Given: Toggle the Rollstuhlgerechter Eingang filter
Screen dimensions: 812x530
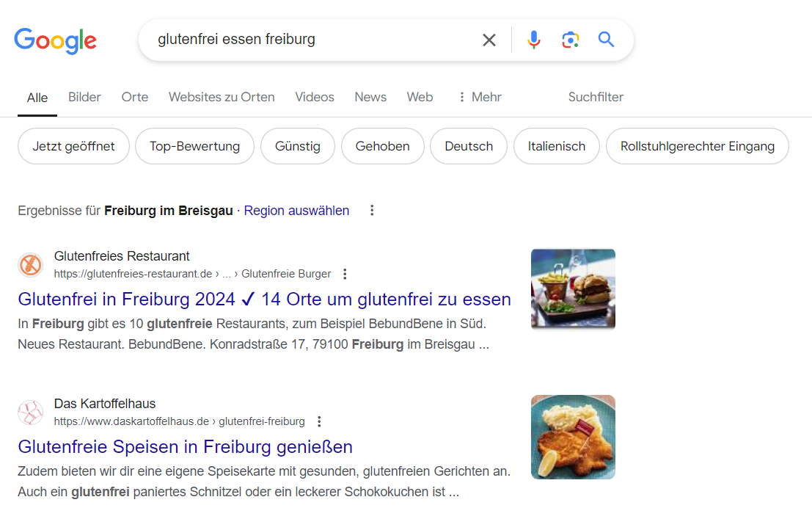Looking at the screenshot, I should [x=697, y=146].
